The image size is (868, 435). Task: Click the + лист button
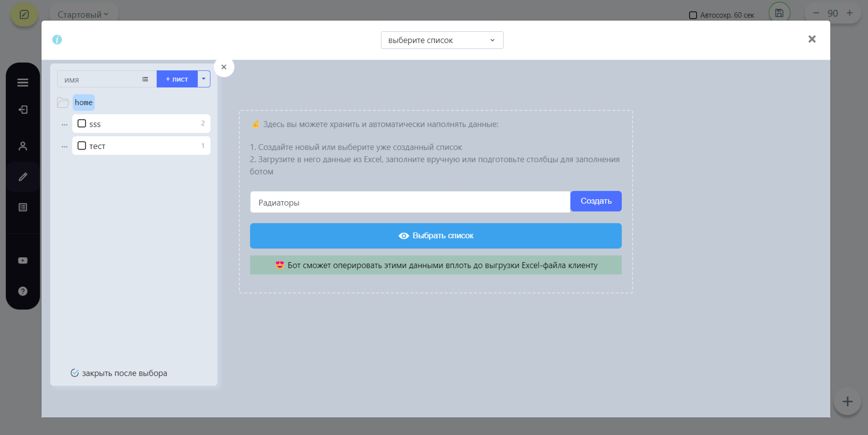177,79
